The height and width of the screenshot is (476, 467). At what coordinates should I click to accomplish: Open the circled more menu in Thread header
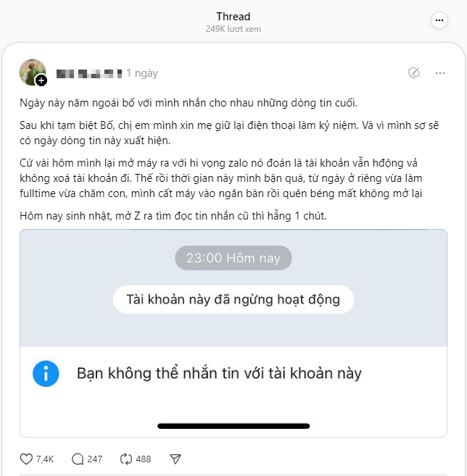tap(439, 21)
